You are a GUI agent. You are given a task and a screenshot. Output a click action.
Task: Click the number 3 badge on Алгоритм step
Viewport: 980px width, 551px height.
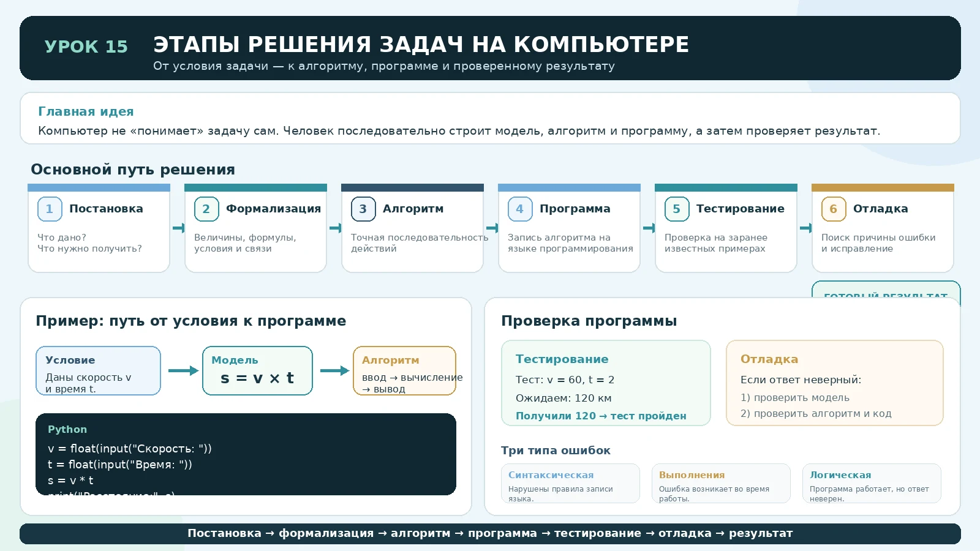coord(363,209)
